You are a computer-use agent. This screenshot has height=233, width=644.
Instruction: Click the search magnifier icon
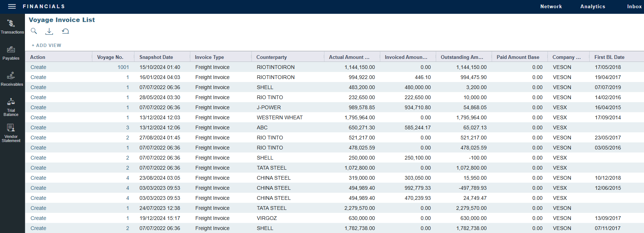pyautogui.click(x=34, y=31)
